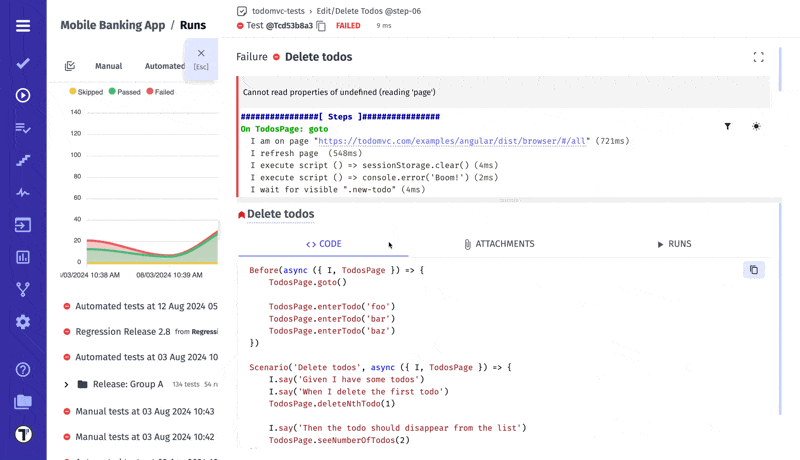Viewport: 800px width, 460px height.
Task: Toggle the multi-select checkbox icon beside Manual
Action: pyautogui.click(x=70, y=66)
